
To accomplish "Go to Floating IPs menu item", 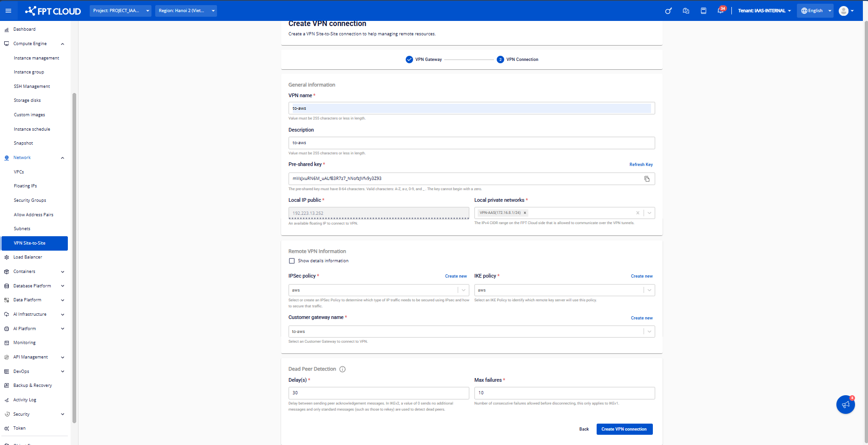I will point(25,186).
